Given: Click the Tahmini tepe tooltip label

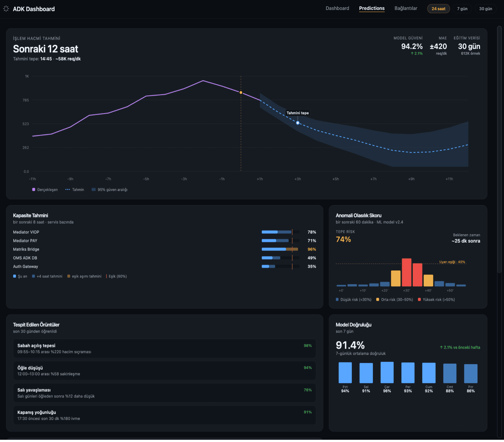Looking at the screenshot, I should click(x=297, y=113).
